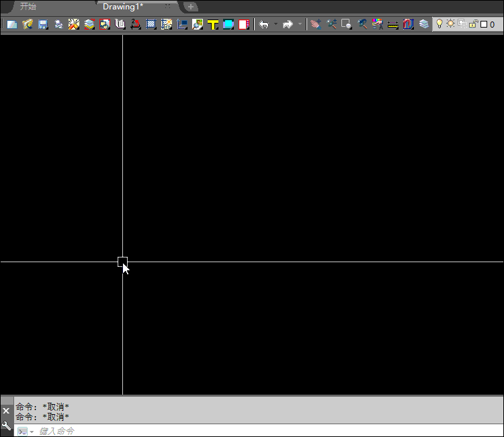The image size is (504, 437).
Task: Open recent commands dropdown in command line
Action: click(32, 432)
